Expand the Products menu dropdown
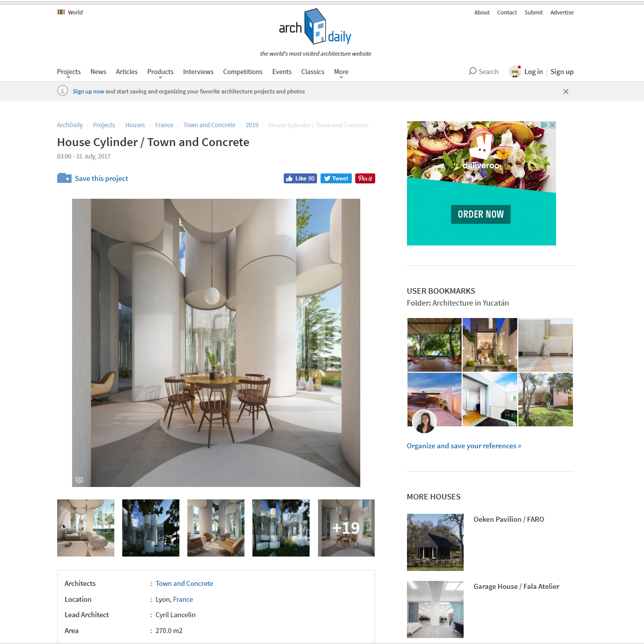 pos(160,73)
